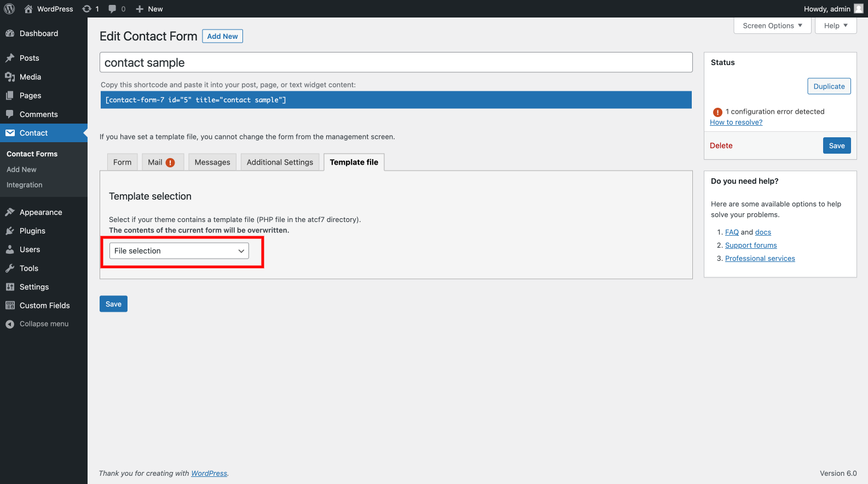Click the Custom Fields menu label
The height and width of the screenshot is (484, 868).
coord(45,306)
